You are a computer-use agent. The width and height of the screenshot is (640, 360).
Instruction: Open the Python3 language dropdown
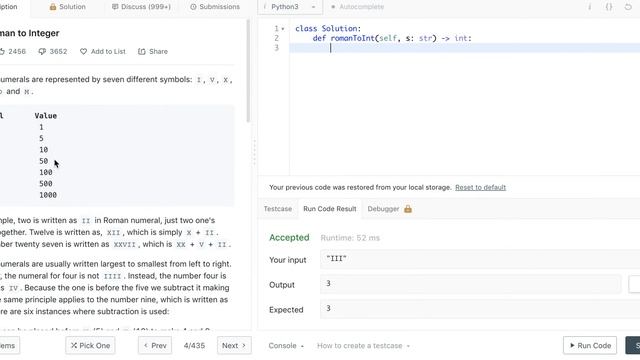tap(290, 7)
